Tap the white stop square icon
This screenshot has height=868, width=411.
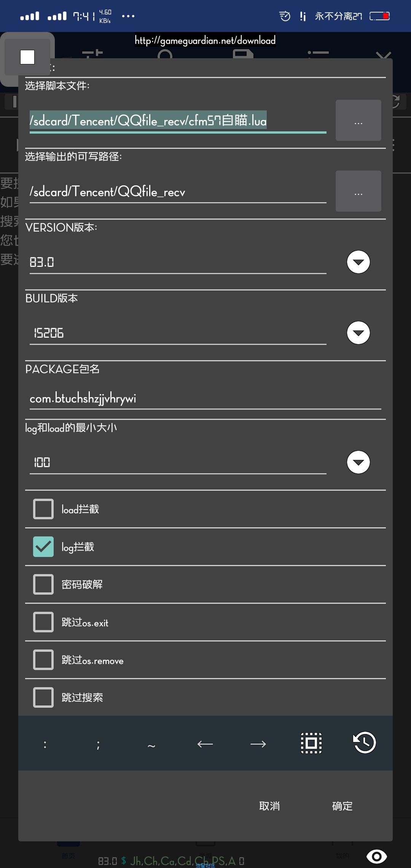click(x=27, y=57)
